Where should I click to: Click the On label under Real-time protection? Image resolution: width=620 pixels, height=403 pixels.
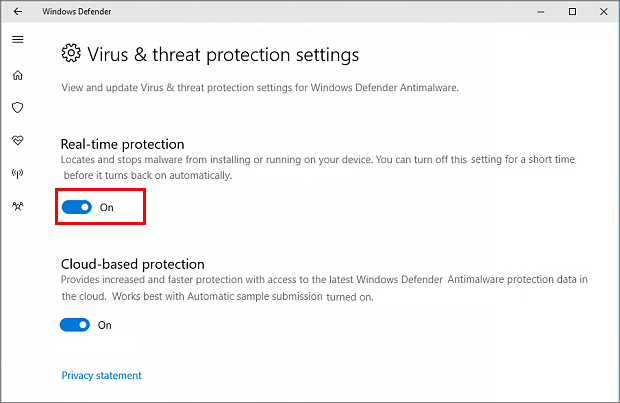[106, 207]
